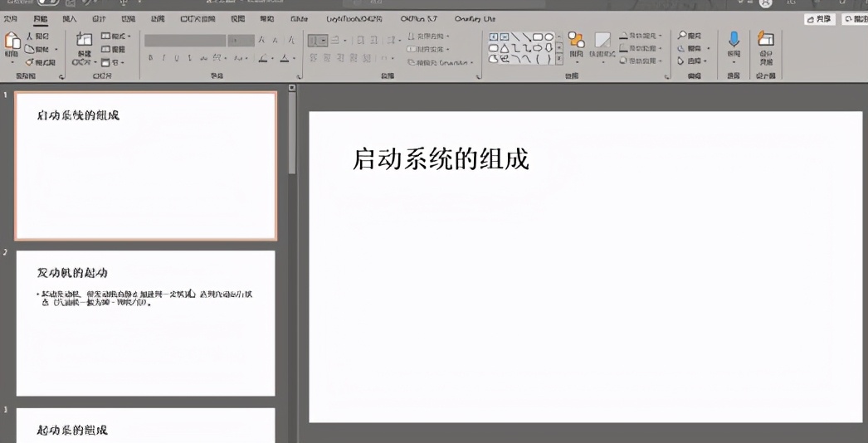The image size is (868, 443).
Task: Click the Paste clipboard icon
Action: point(12,40)
